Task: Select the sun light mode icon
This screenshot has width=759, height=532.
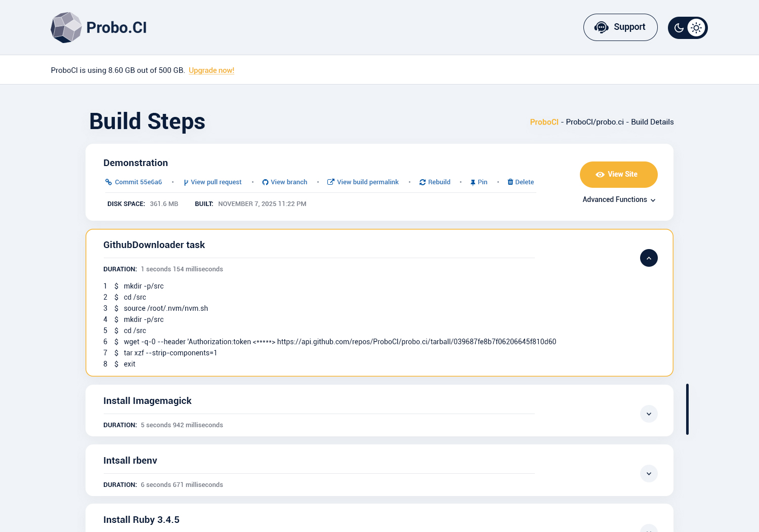Action: 696,28
